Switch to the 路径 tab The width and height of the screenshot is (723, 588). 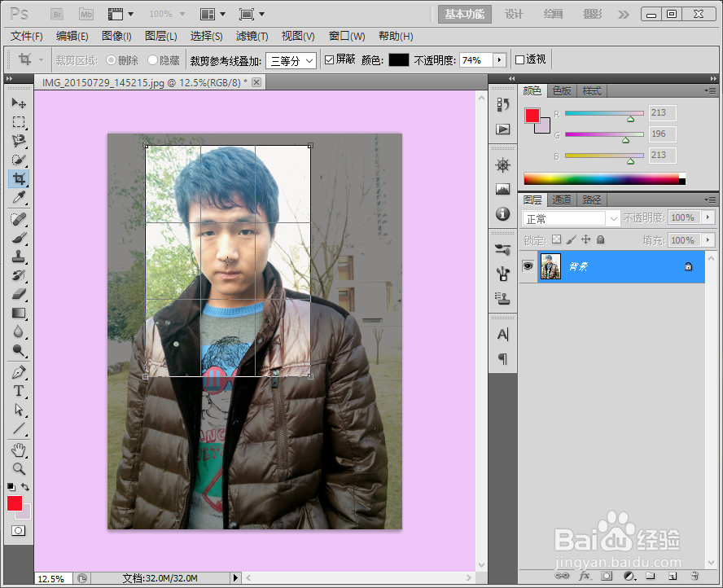click(592, 200)
